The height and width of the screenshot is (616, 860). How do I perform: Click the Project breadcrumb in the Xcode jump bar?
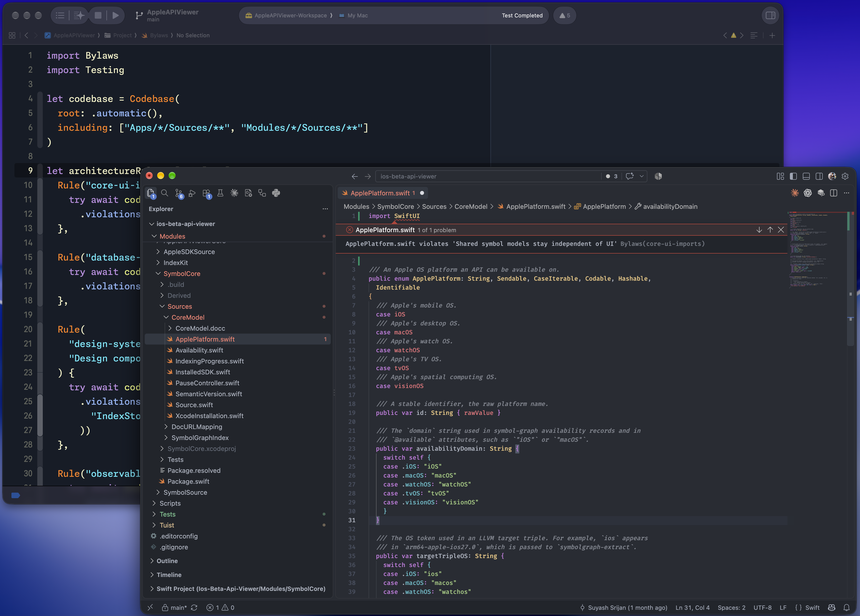point(118,35)
